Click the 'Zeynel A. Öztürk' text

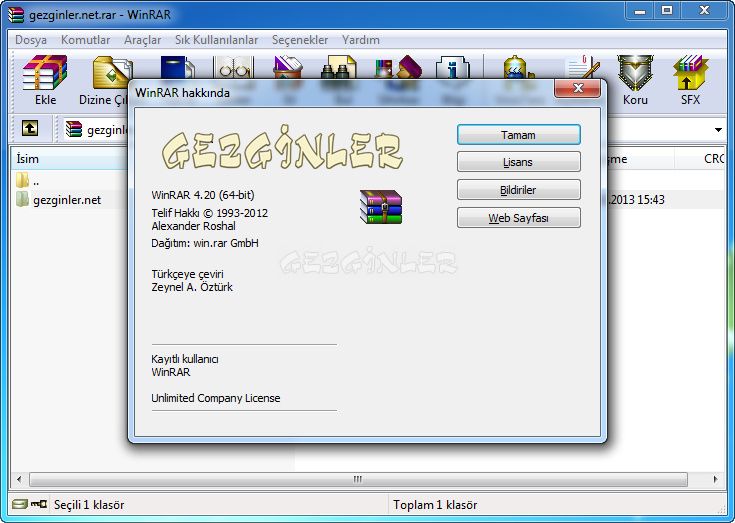point(192,287)
